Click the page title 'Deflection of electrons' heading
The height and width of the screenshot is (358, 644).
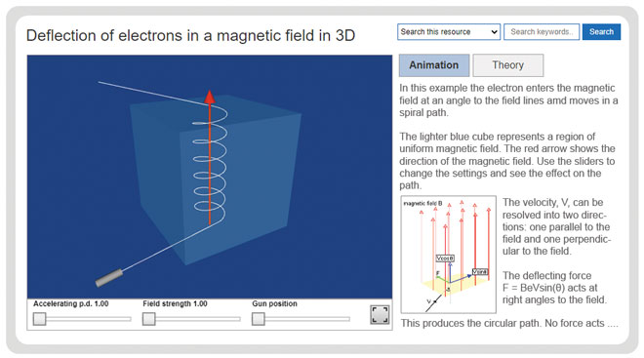coord(190,36)
